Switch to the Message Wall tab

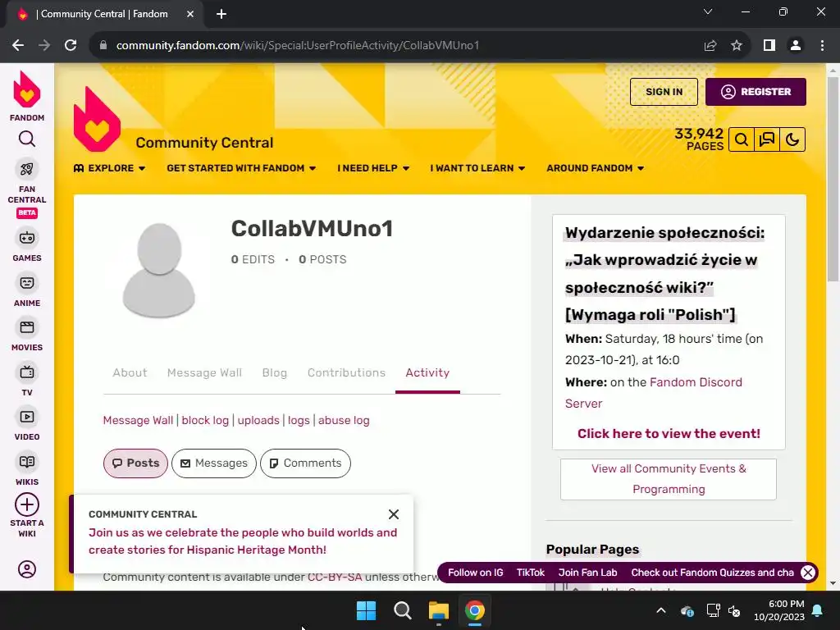(x=204, y=373)
